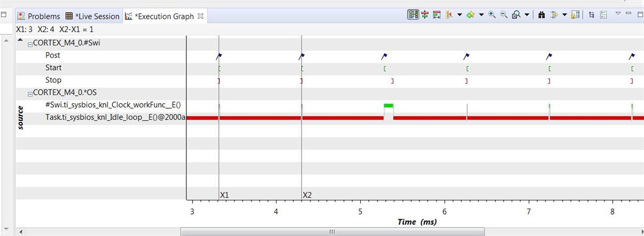The height and width of the screenshot is (236, 644).
Task: Click the filter arrows toolbar icon
Action: click(x=554, y=15)
